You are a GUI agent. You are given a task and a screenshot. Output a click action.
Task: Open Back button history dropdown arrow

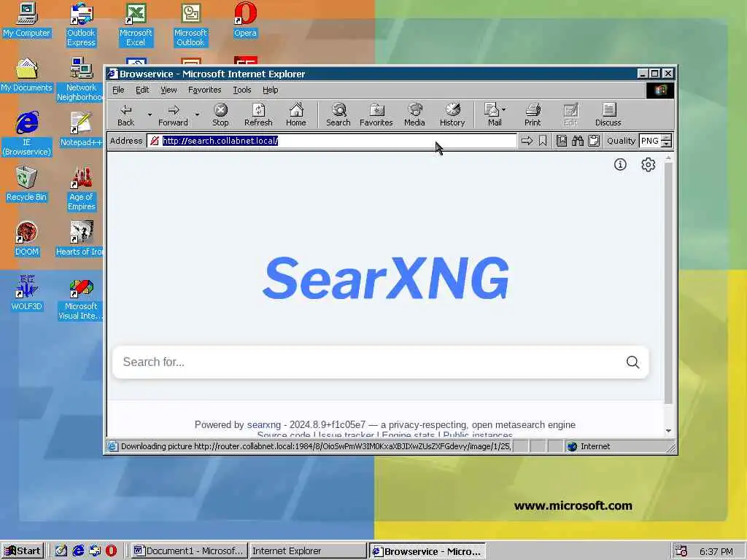pos(149,114)
